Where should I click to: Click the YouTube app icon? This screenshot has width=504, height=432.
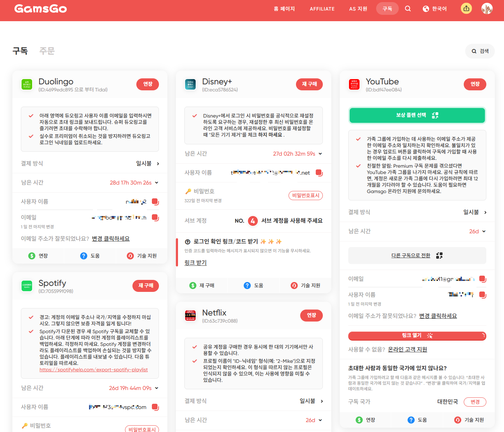[x=354, y=84]
